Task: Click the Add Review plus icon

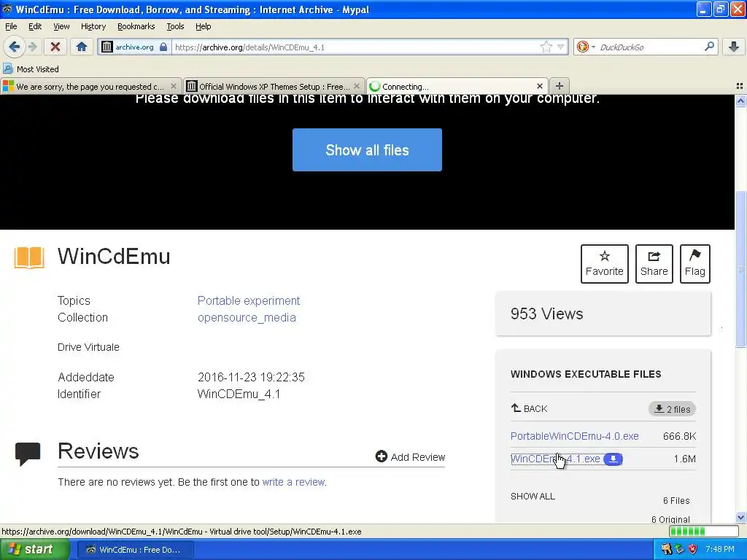Action: (x=381, y=456)
